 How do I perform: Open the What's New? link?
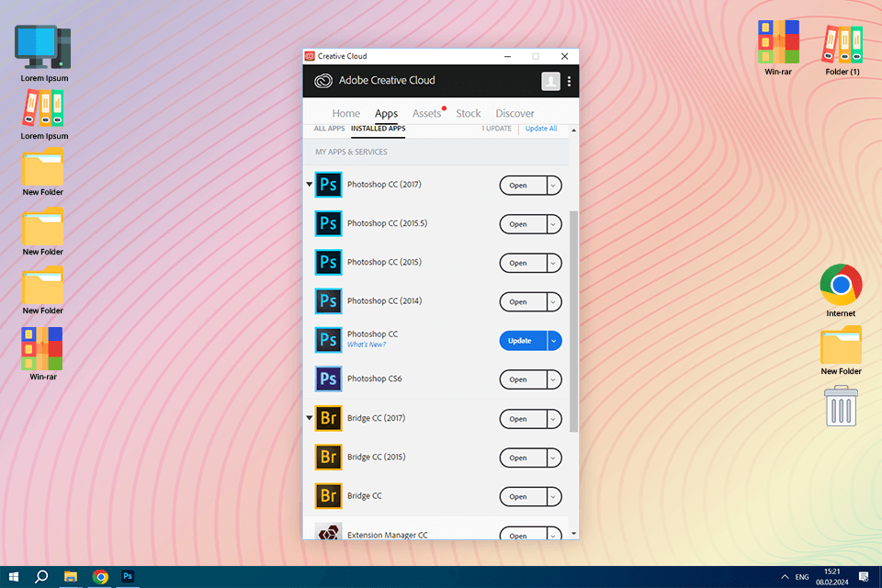click(x=367, y=345)
